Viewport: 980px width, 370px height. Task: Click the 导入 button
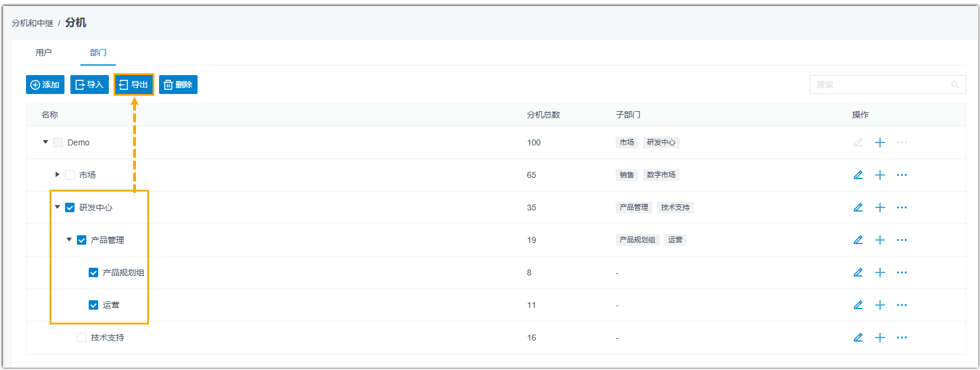tap(89, 85)
